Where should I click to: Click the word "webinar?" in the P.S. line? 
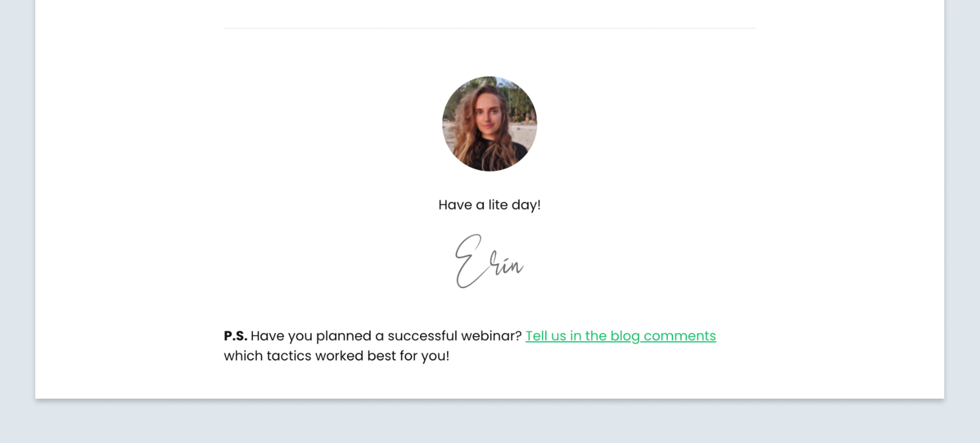[x=491, y=336]
